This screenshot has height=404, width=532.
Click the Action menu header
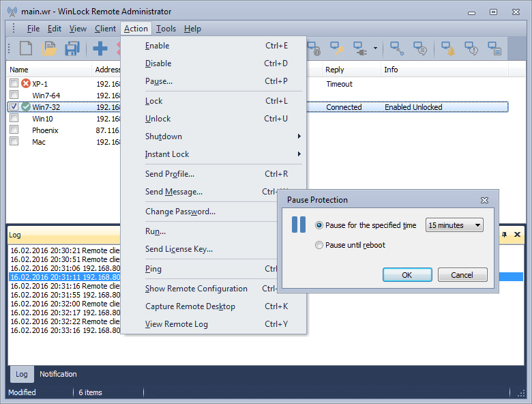click(x=136, y=29)
